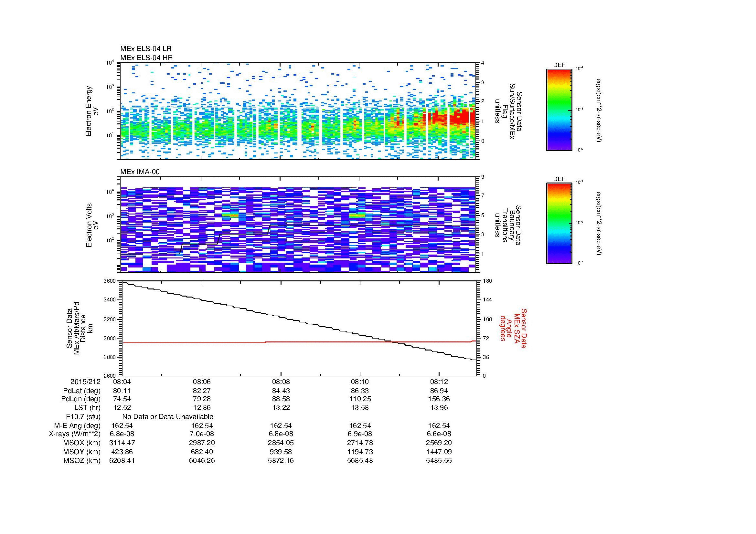Viewport: 756px width, 534px height.
Task: Click the X-rays value 6.6e-08
Action: pos(439,434)
